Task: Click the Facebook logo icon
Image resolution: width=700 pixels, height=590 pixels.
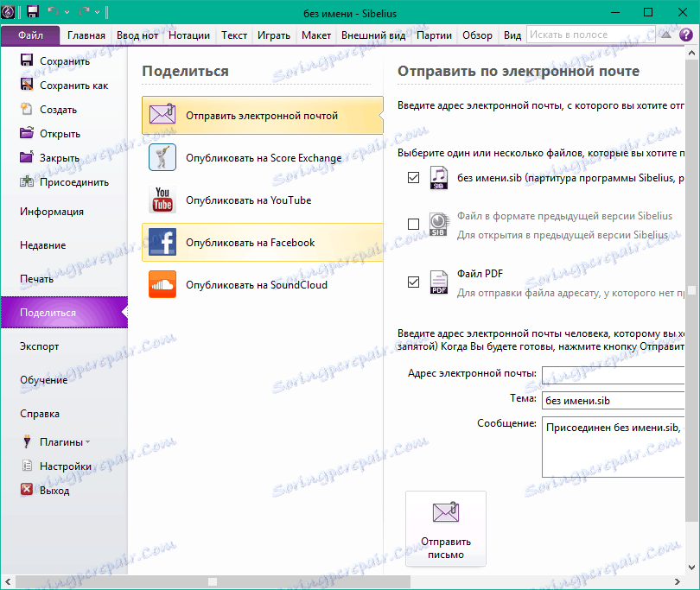Action: [162, 242]
